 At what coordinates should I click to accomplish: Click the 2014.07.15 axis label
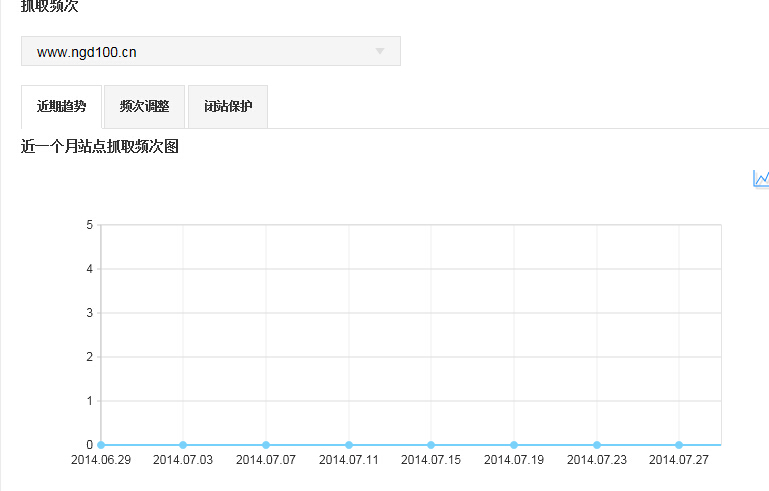[431, 460]
